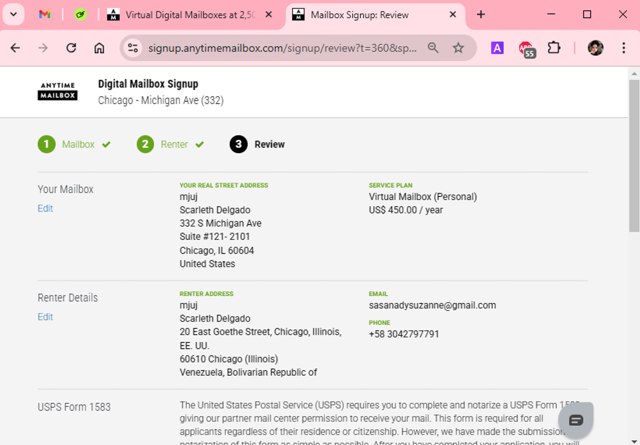Go forward in browser history

(43, 48)
